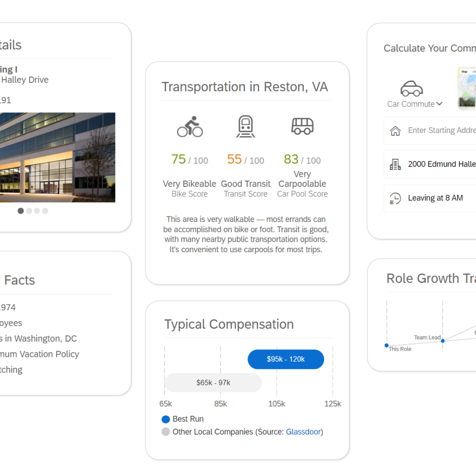Image resolution: width=476 pixels, height=476 pixels.
Task: Open the office building photo
Action: click(x=57, y=157)
